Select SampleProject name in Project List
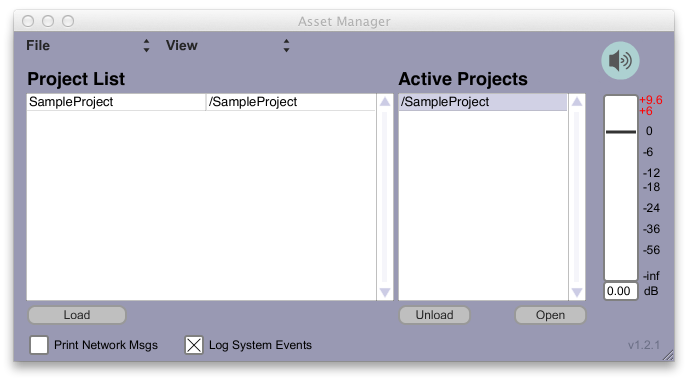 (116, 102)
